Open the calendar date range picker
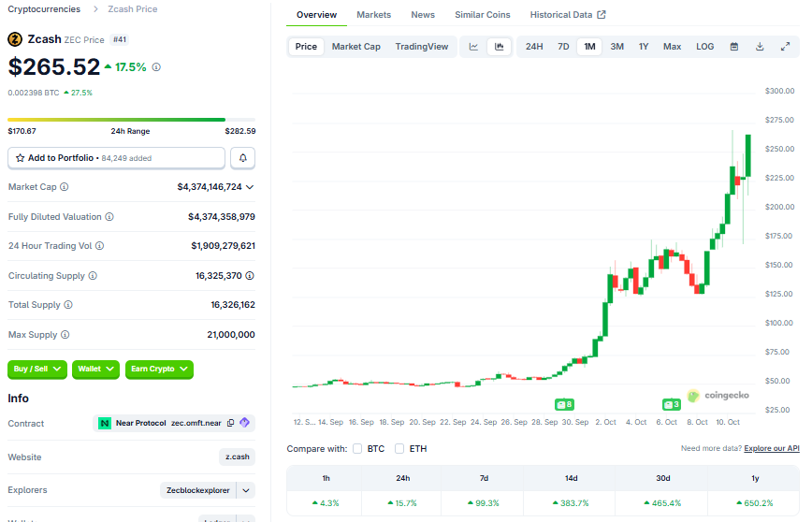812x522 pixels. click(x=733, y=47)
